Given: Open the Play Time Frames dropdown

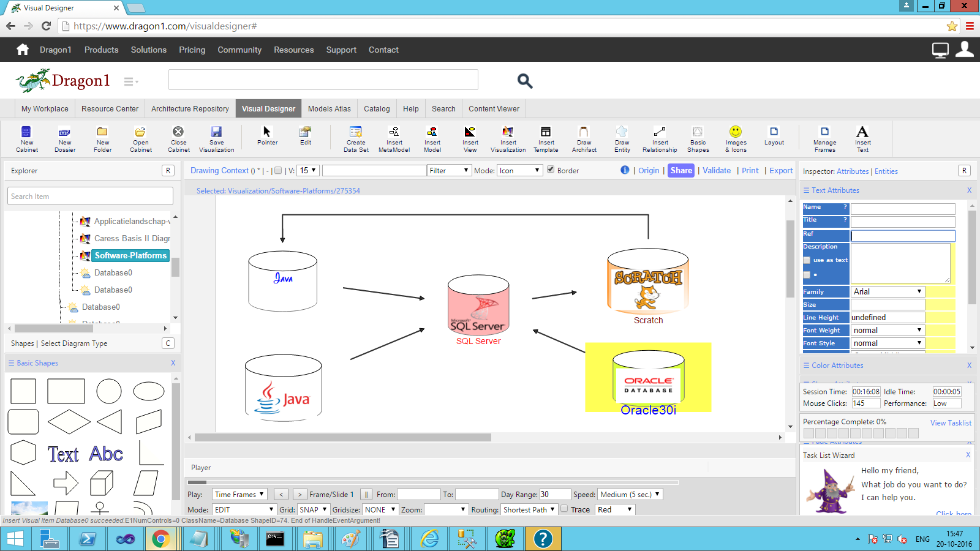Looking at the screenshot, I should (239, 494).
